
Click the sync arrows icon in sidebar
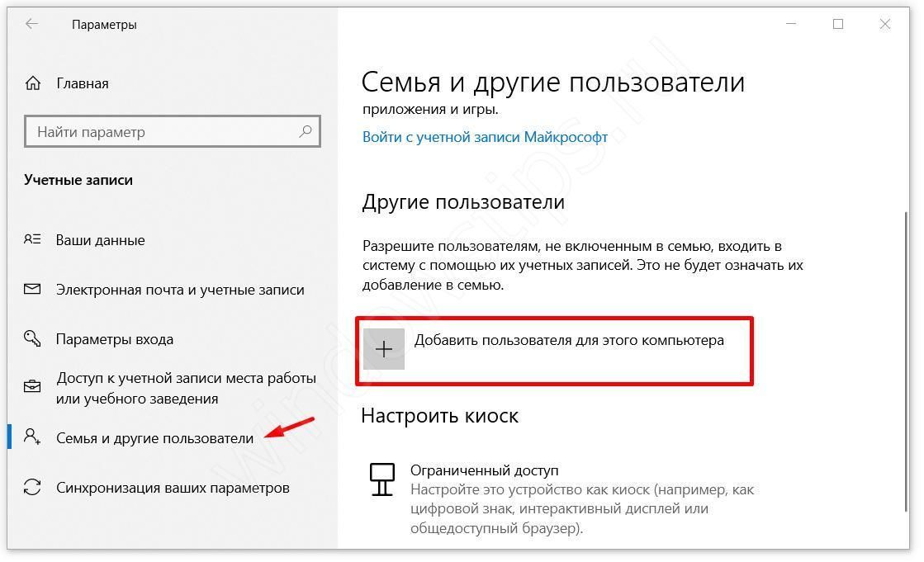pos(32,488)
